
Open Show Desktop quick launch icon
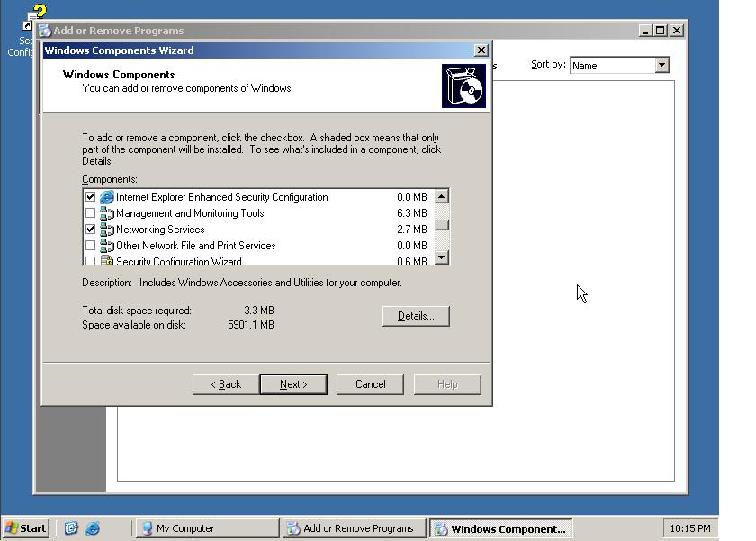point(71,528)
